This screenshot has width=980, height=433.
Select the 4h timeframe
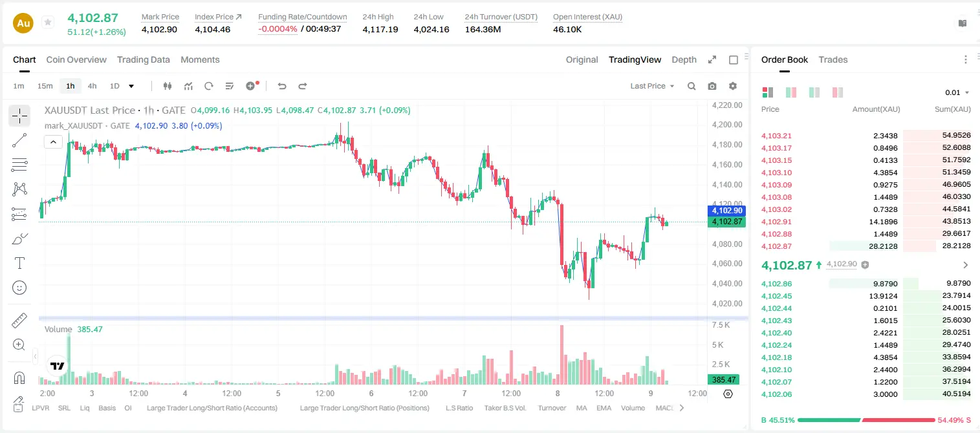coord(93,86)
